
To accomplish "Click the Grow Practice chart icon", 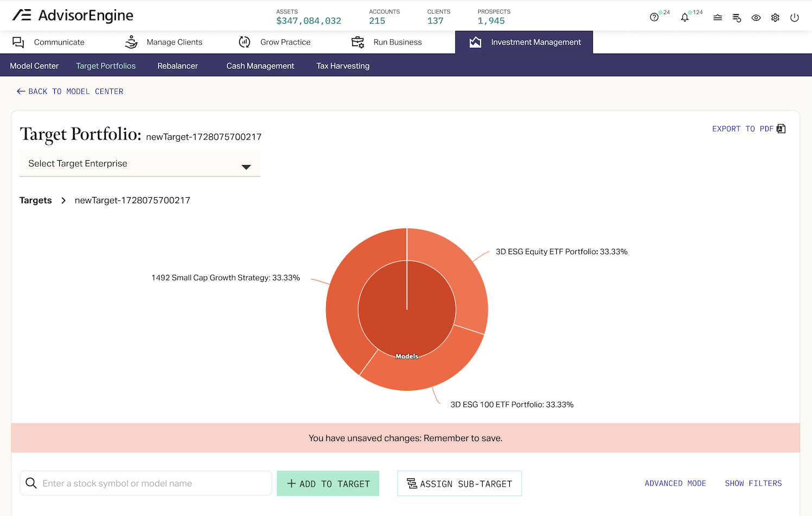I will [245, 42].
